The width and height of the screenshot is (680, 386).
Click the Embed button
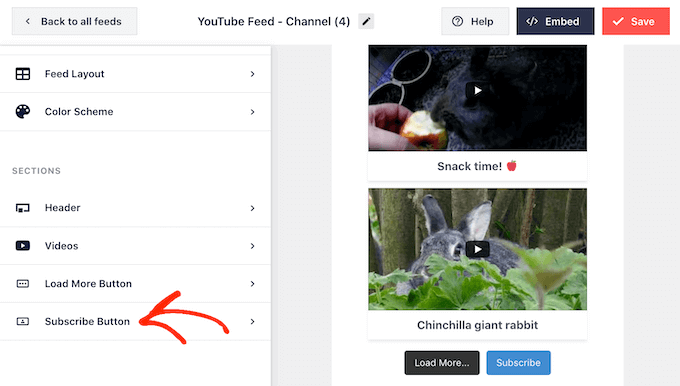click(x=555, y=21)
